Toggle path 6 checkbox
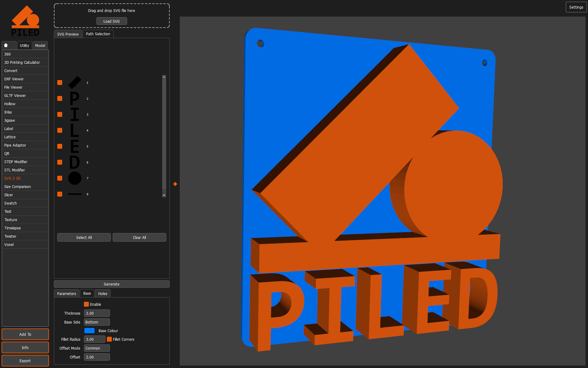This screenshot has width=588, height=368. tap(60, 162)
